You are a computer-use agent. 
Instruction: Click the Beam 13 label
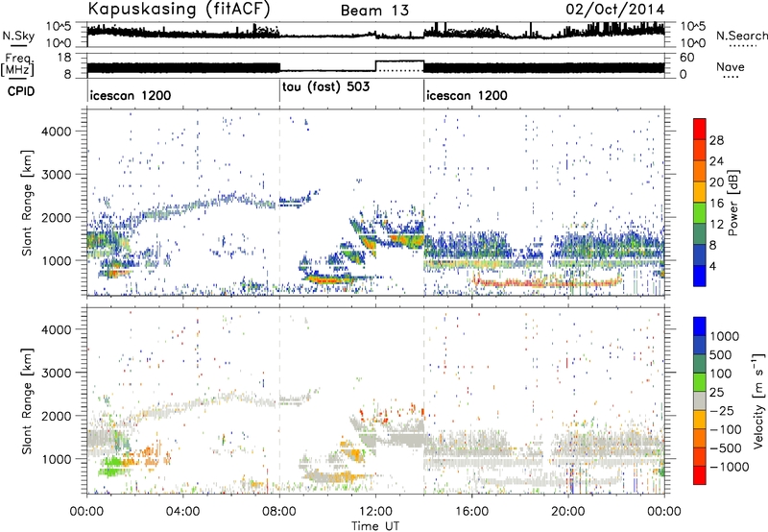click(x=374, y=11)
